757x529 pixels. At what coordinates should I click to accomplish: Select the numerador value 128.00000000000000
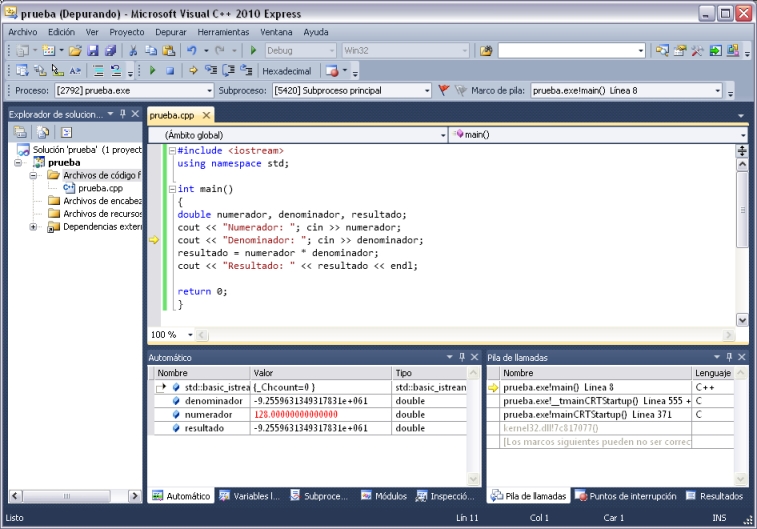(x=295, y=415)
